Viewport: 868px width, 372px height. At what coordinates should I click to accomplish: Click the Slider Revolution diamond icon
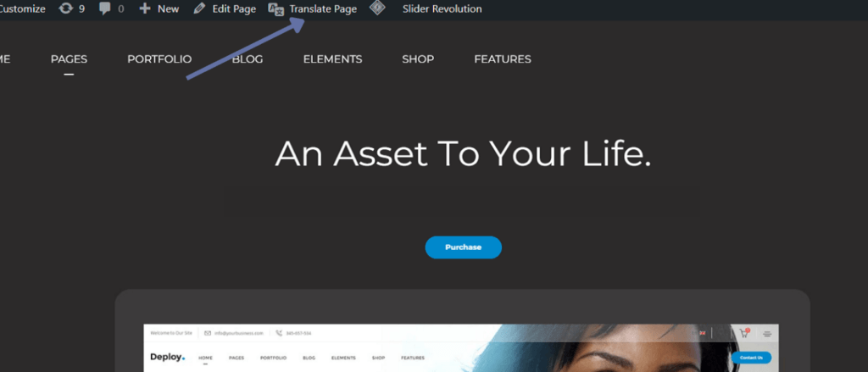[x=377, y=8]
